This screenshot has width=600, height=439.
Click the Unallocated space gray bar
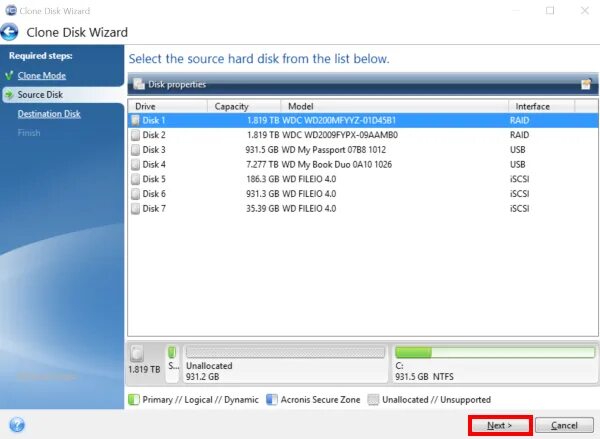(x=285, y=352)
